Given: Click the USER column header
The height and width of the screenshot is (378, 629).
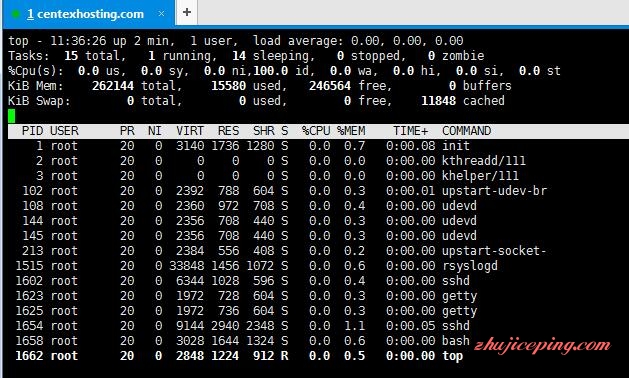Looking at the screenshot, I should (64, 131).
